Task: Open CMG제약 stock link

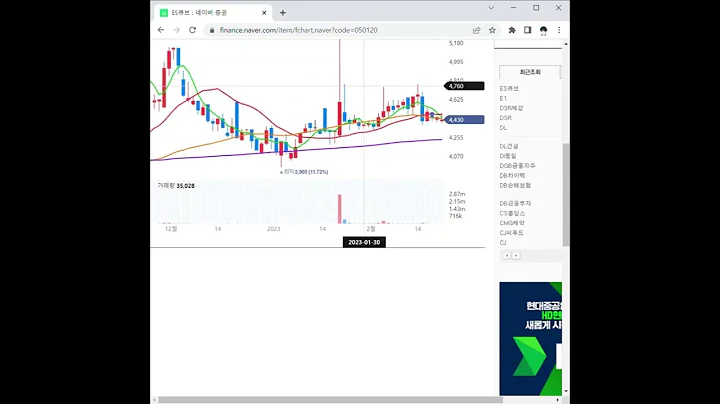Action: (x=512, y=223)
